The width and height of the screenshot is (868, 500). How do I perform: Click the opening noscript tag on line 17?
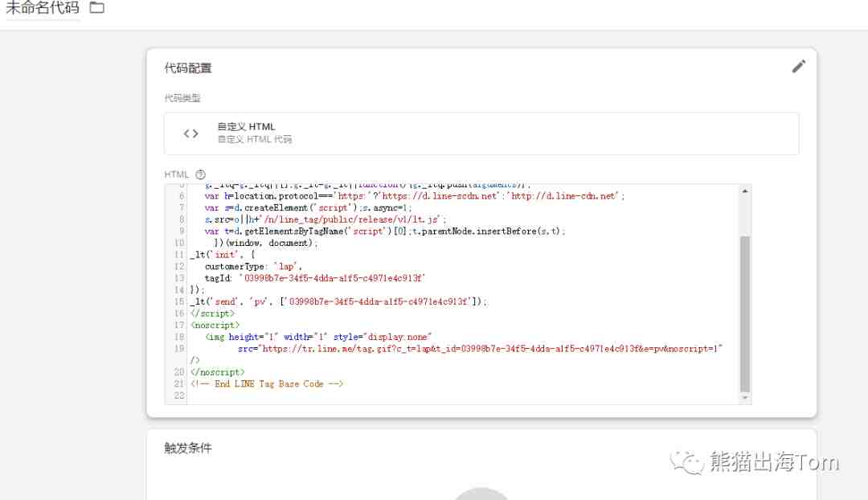215,325
